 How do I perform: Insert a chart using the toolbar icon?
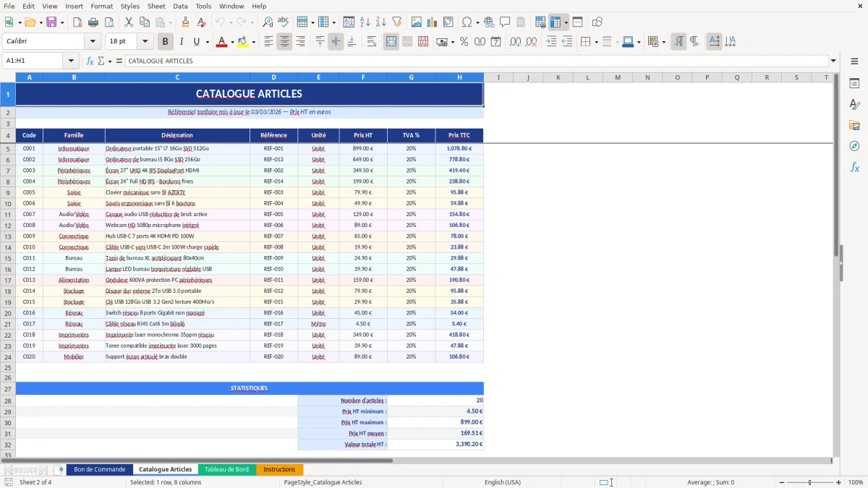pyautogui.click(x=431, y=22)
